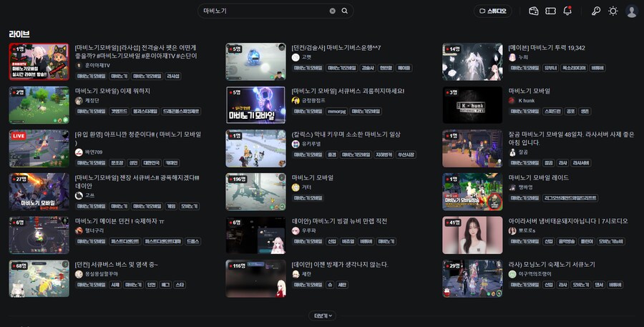Click the K hunk channel avatar

[512, 101]
